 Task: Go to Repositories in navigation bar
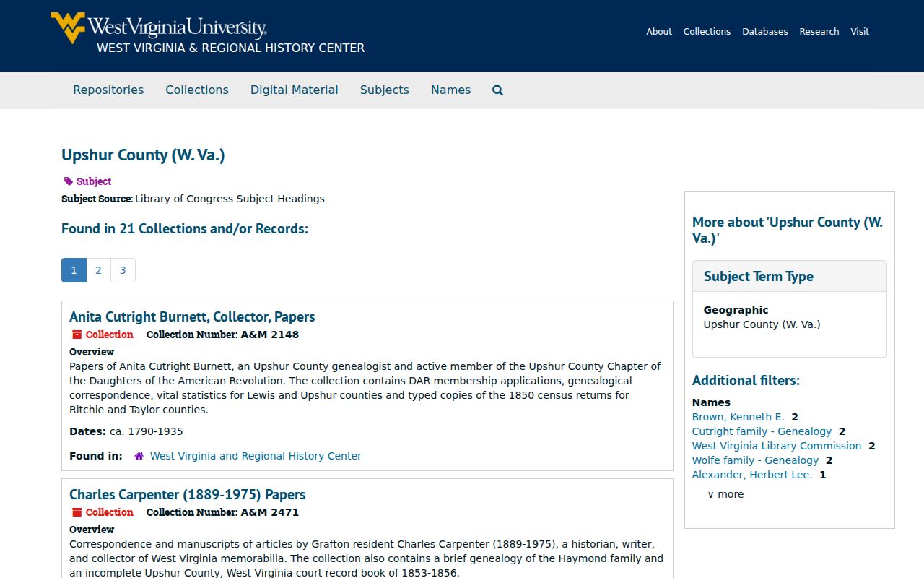(x=108, y=90)
